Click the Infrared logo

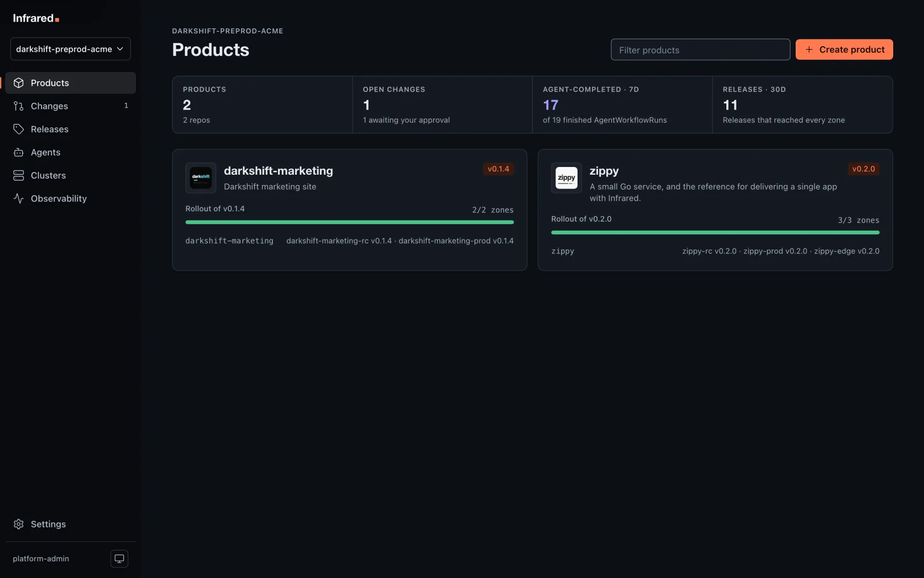[x=36, y=18]
